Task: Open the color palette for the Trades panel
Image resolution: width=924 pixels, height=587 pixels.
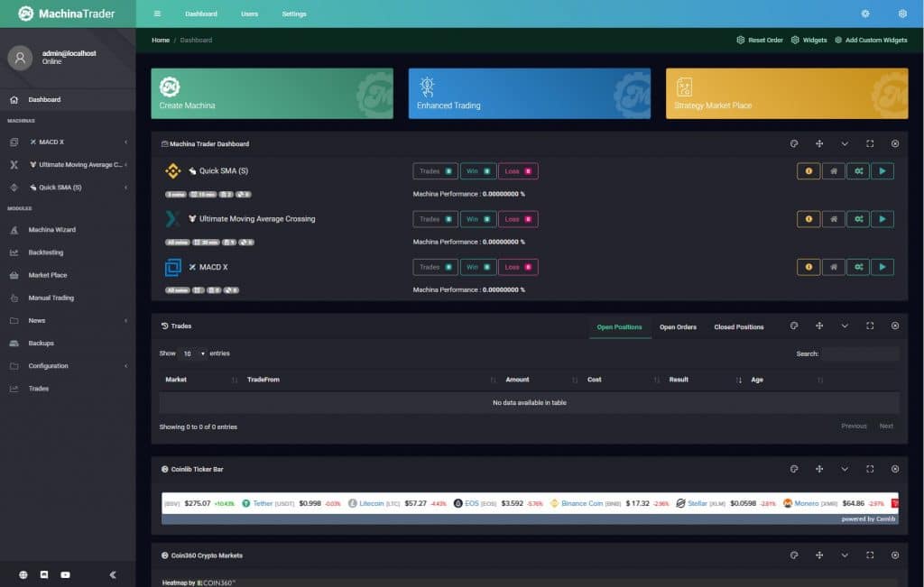Action: point(794,326)
